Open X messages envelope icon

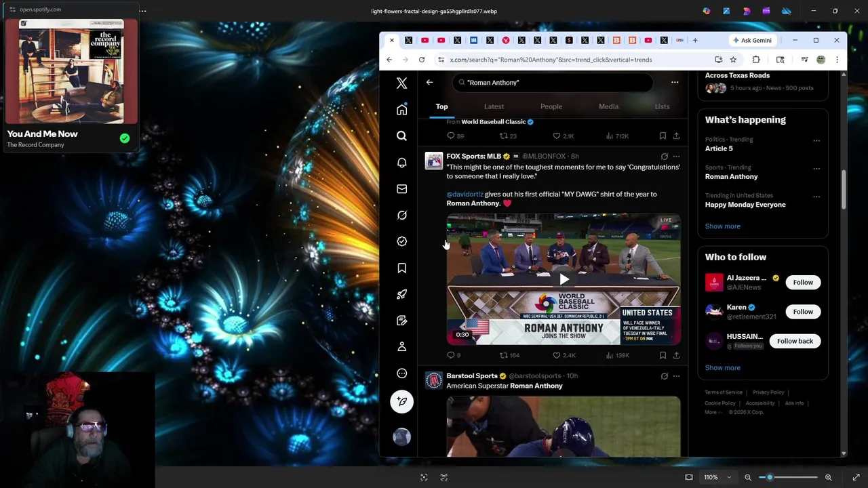[401, 189]
